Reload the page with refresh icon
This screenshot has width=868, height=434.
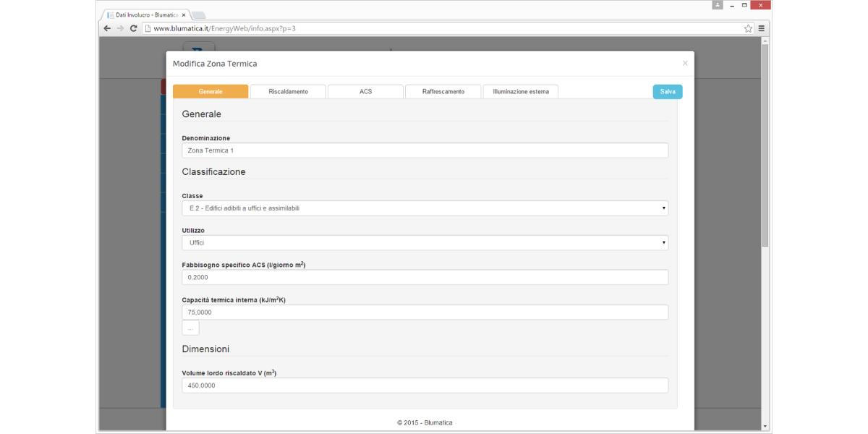click(x=134, y=28)
